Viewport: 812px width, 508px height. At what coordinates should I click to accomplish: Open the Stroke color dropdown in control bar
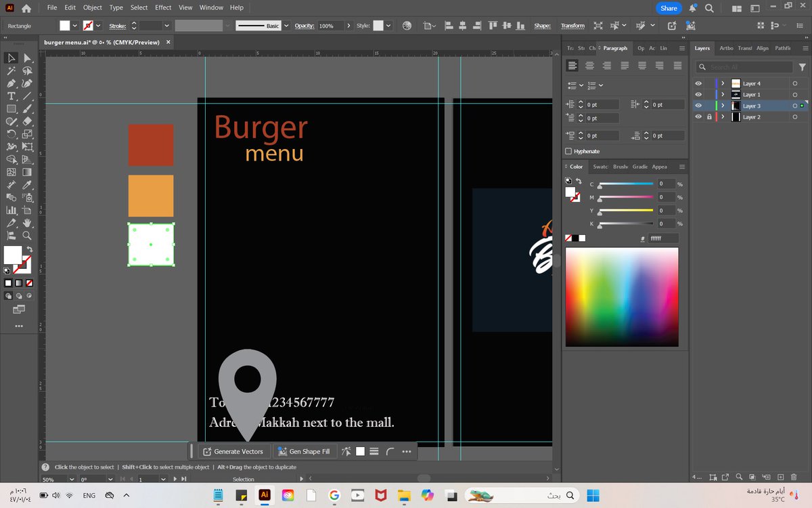pyautogui.click(x=99, y=26)
